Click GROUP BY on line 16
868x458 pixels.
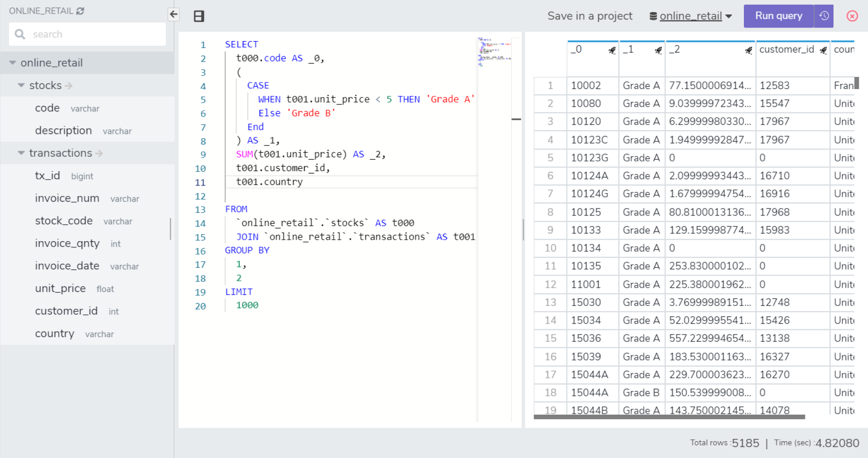247,250
